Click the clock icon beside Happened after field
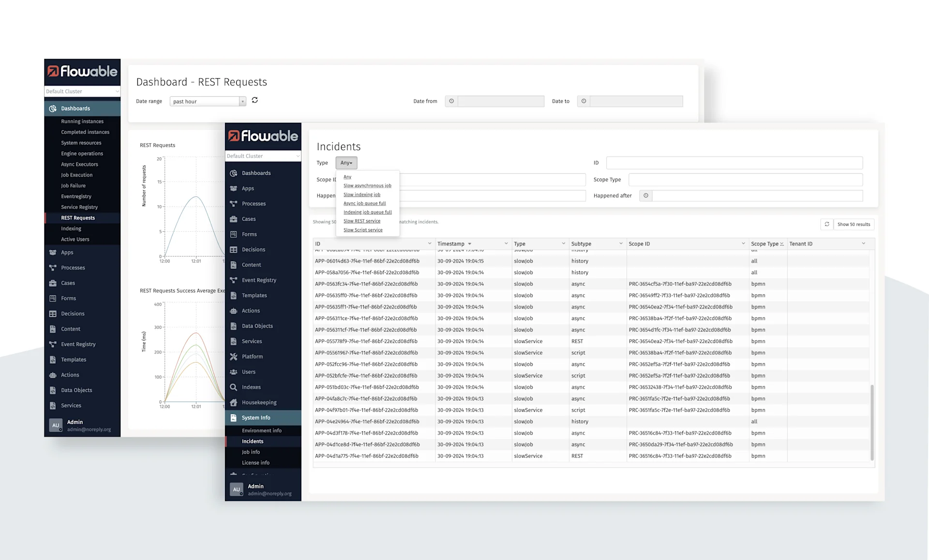 tap(645, 196)
